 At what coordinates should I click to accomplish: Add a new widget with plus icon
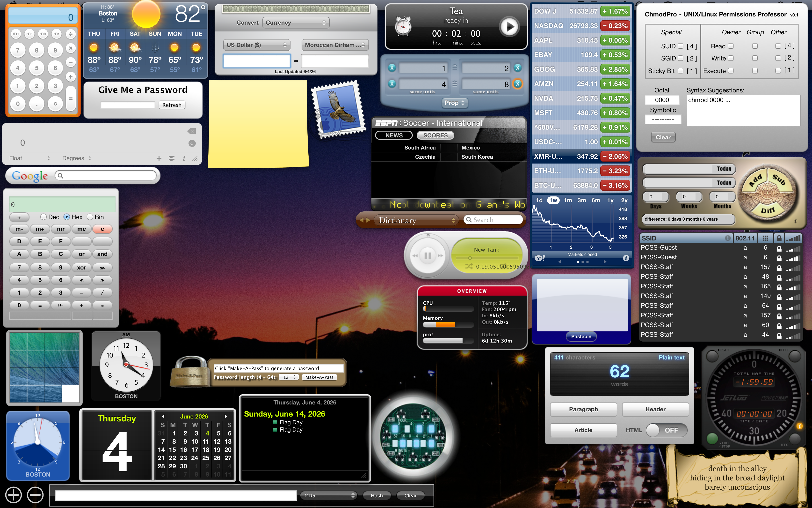(14, 495)
